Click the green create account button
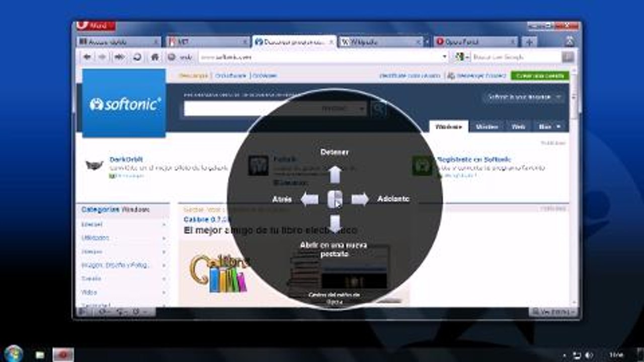Screen dimensions: 644x362 pyautogui.click(x=540, y=75)
